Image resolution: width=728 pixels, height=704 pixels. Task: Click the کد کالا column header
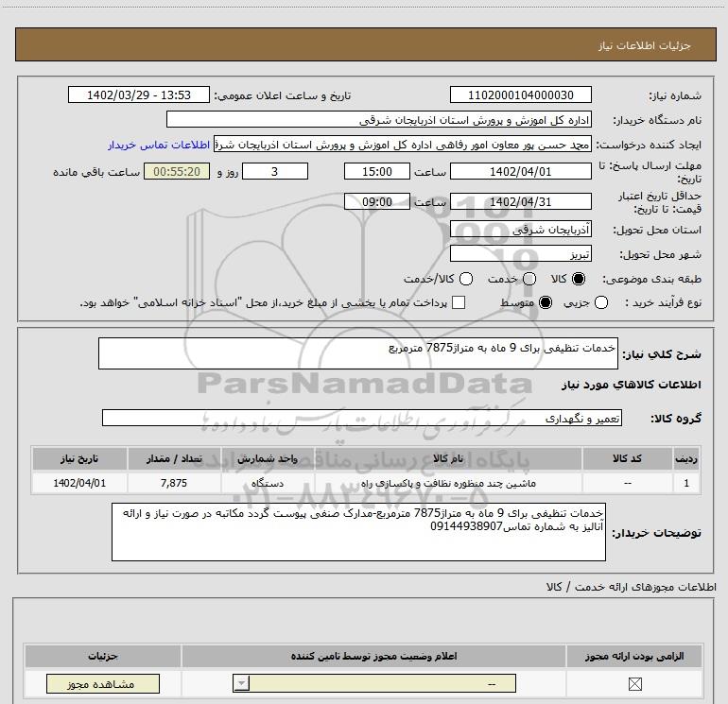pos(627,459)
